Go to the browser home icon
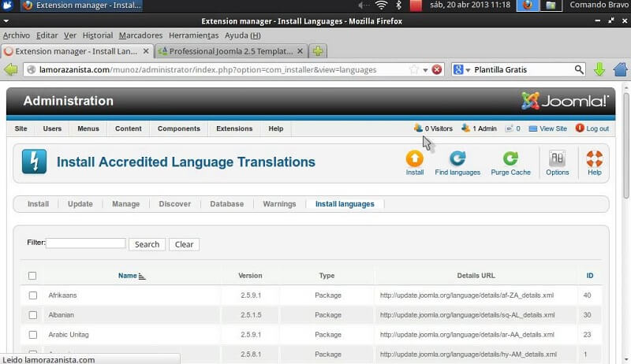This screenshot has height=364, width=631. [621, 69]
